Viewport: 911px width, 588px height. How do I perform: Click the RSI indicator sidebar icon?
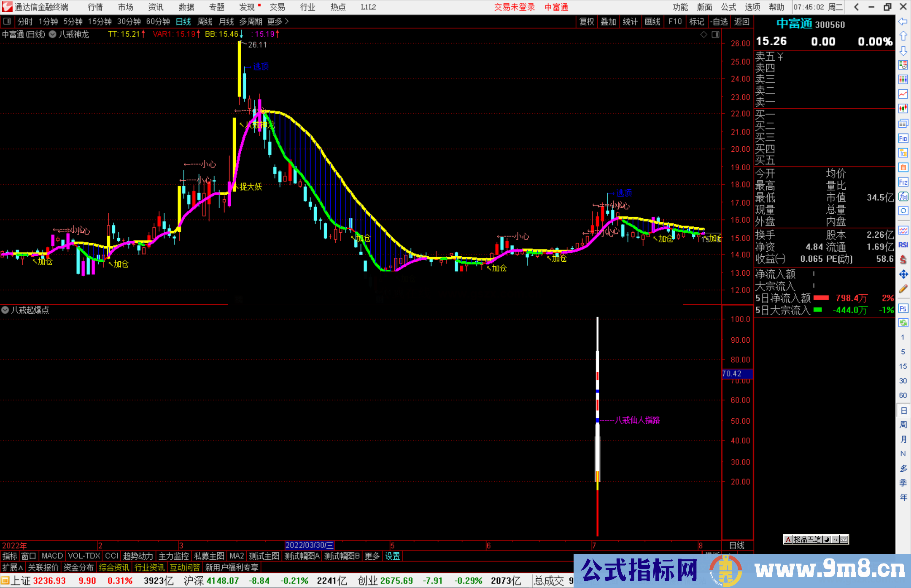coord(903,245)
